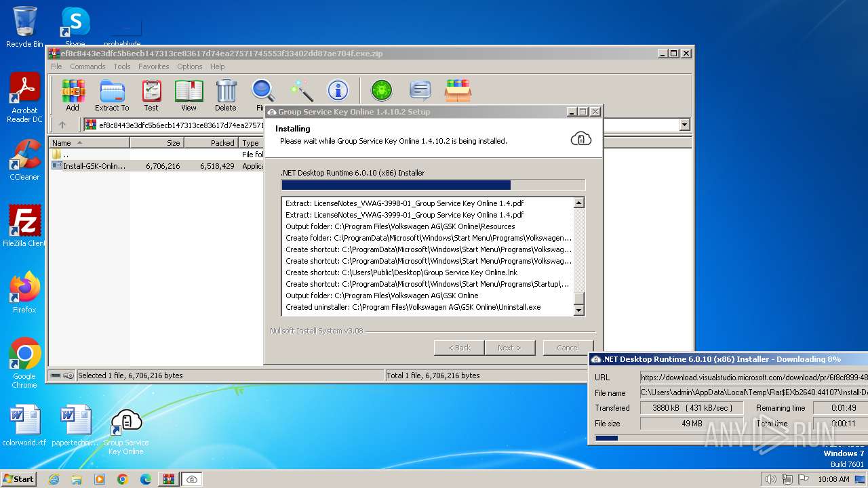Click the Delete trash can icon
The width and height of the screenshot is (868, 488).
tap(226, 95)
